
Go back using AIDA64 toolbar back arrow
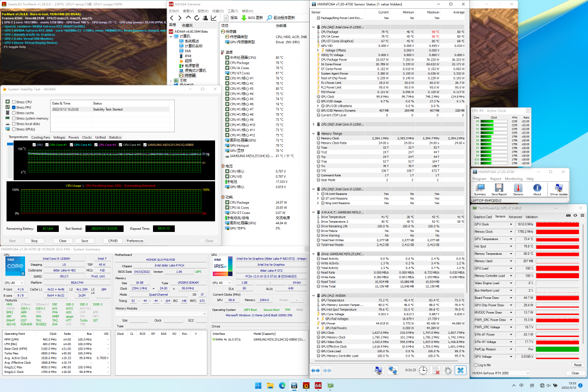click(171, 17)
